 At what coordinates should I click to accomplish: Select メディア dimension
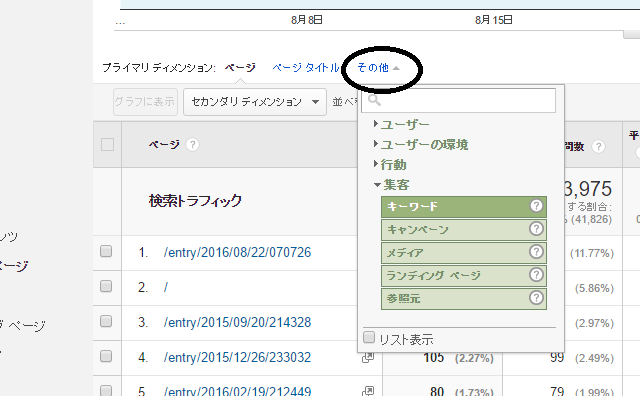pyautogui.click(x=464, y=252)
